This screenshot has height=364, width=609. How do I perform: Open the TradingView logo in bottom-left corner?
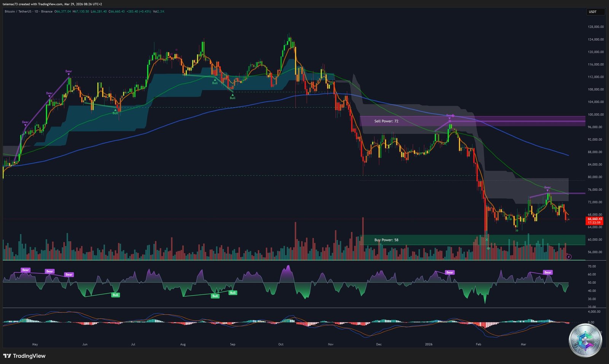pyautogui.click(x=24, y=356)
